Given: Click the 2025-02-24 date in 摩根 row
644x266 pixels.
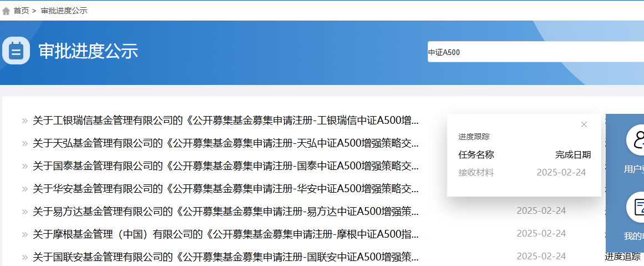Looking at the screenshot, I should [x=541, y=234].
